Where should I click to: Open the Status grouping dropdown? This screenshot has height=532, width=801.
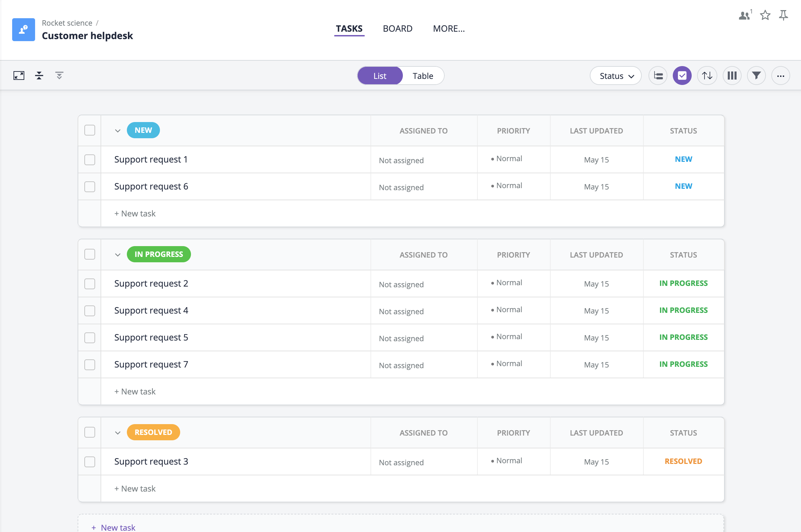tap(616, 75)
